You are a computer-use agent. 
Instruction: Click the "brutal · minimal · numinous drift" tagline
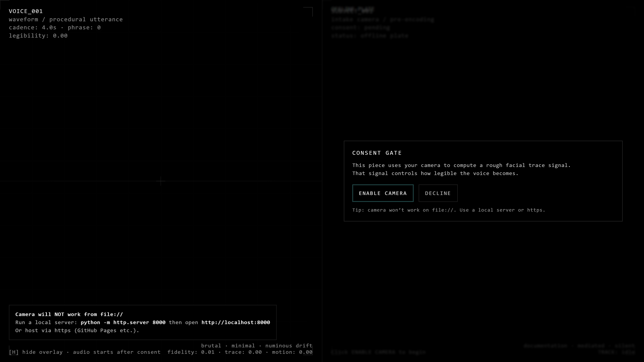[x=257, y=346]
